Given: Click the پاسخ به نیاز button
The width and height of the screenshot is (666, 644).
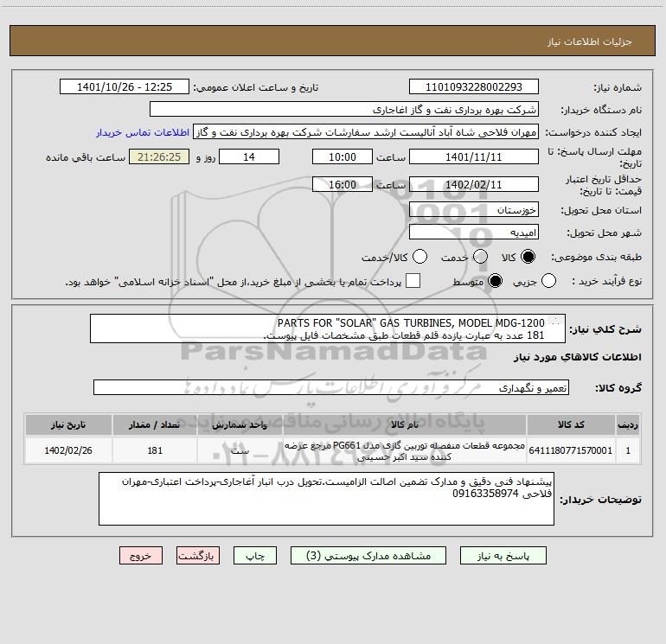Looking at the screenshot, I should click(x=503, y=556).
